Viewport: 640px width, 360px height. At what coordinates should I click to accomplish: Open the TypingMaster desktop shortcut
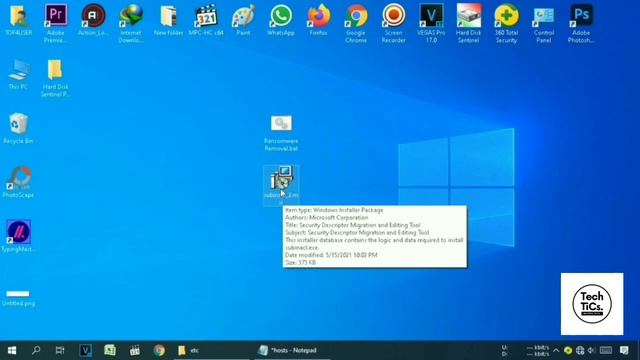(18, 236)
